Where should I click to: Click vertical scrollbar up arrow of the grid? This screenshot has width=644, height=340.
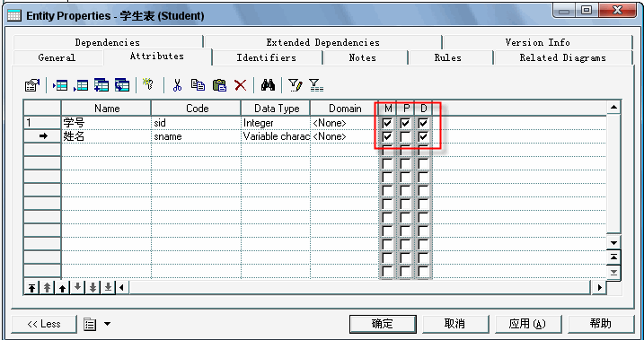613,108
